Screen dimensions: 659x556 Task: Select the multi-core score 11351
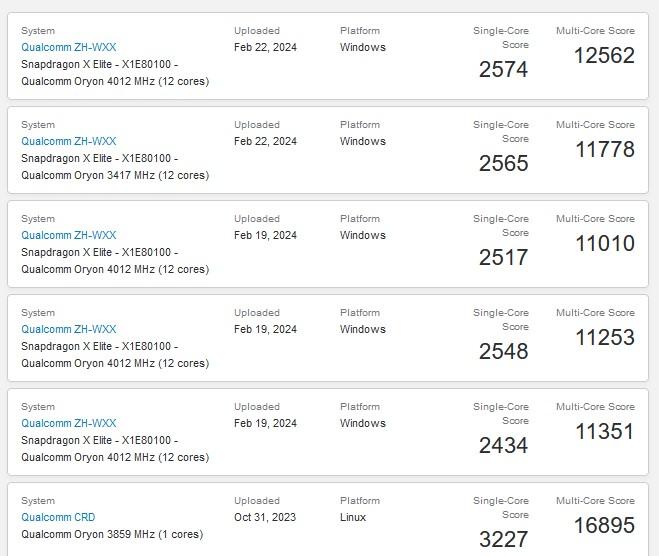point(604,432)
